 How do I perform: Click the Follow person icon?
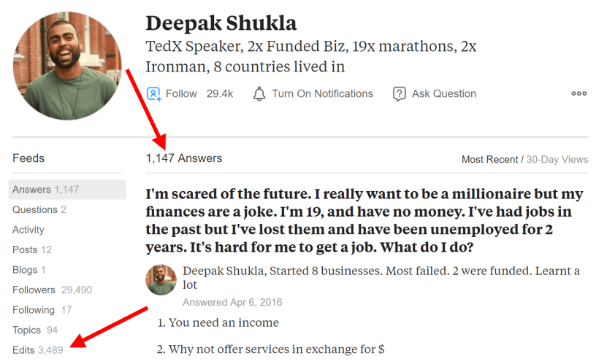(153, 94)
